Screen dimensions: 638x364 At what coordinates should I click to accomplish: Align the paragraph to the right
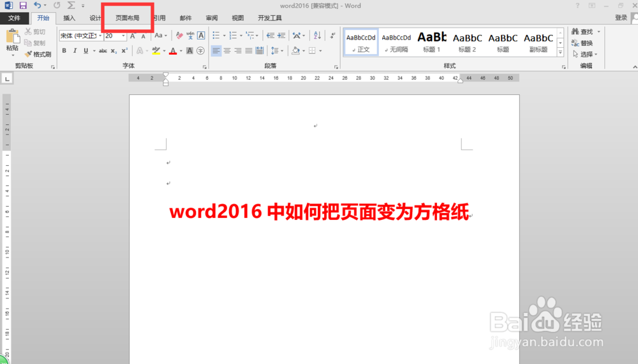(238, 51)
